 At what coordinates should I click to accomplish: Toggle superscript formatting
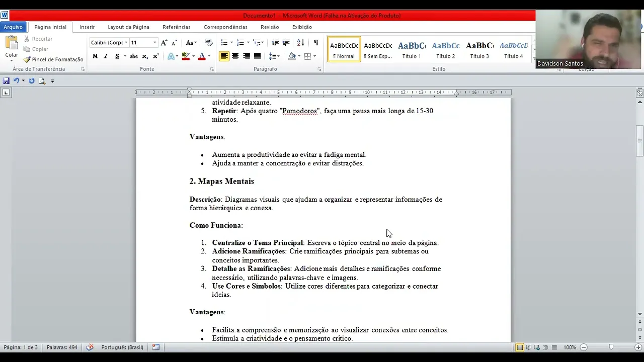156,56
